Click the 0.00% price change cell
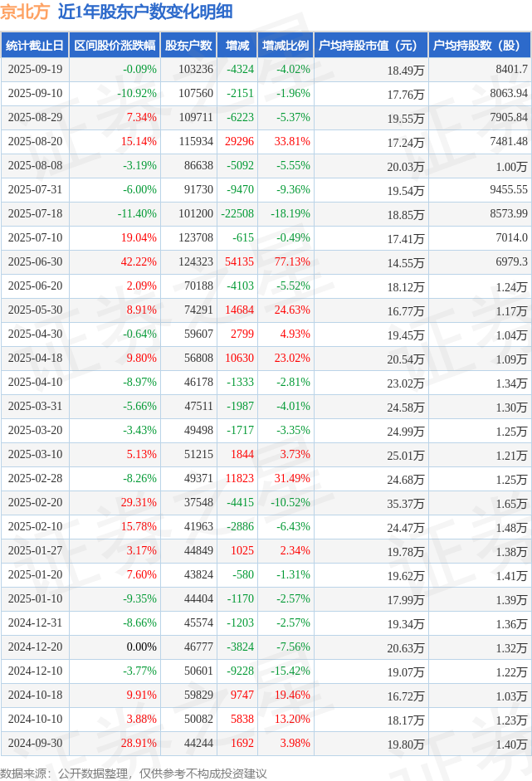Screen dimensions: 532x781 140,647
